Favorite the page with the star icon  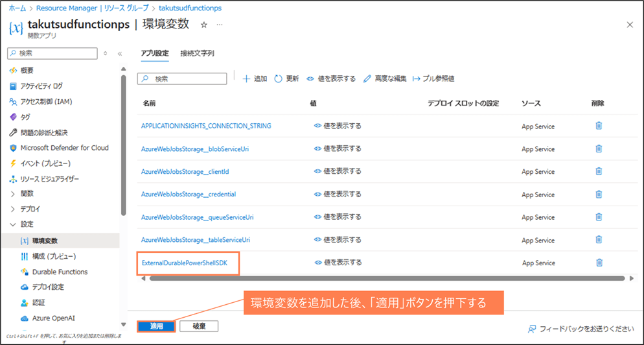tap(203, 25)
